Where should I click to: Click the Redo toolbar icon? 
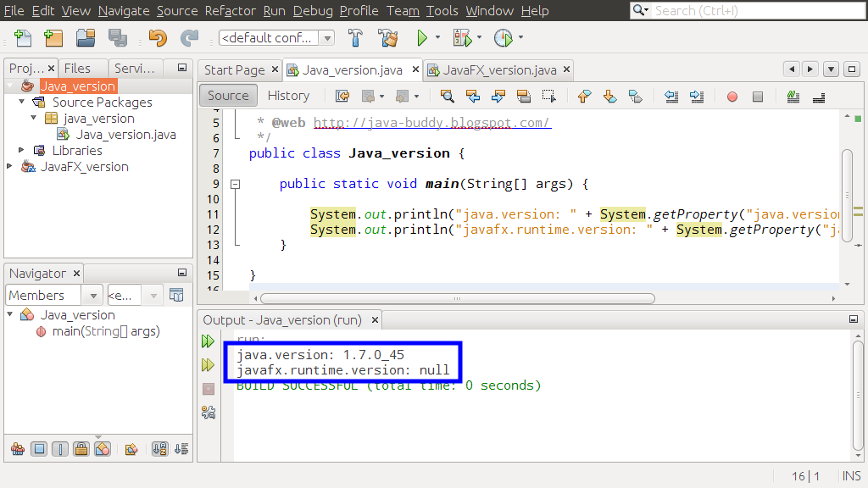click(x=189, y=37)
